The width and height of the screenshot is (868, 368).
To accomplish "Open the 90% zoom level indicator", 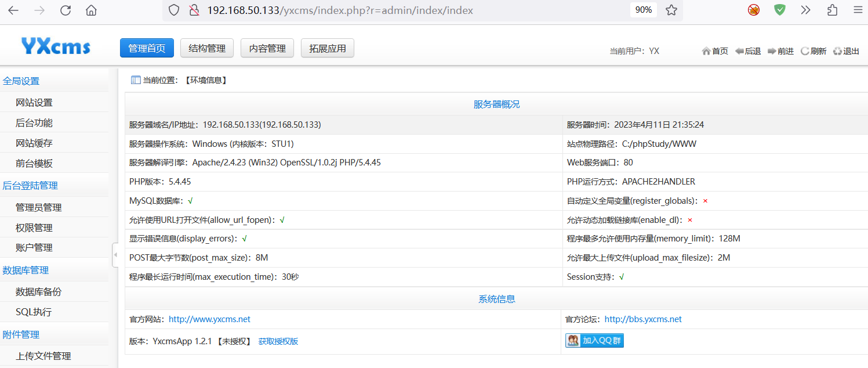I will (x=643, y=10).
